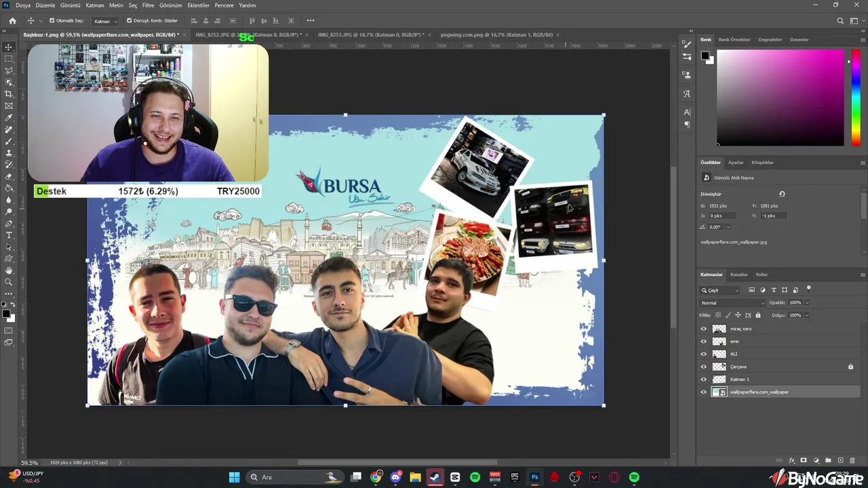The image size is (868, 488).
Task: Open the Opaklık value dropdown
Action: point(806,303)
